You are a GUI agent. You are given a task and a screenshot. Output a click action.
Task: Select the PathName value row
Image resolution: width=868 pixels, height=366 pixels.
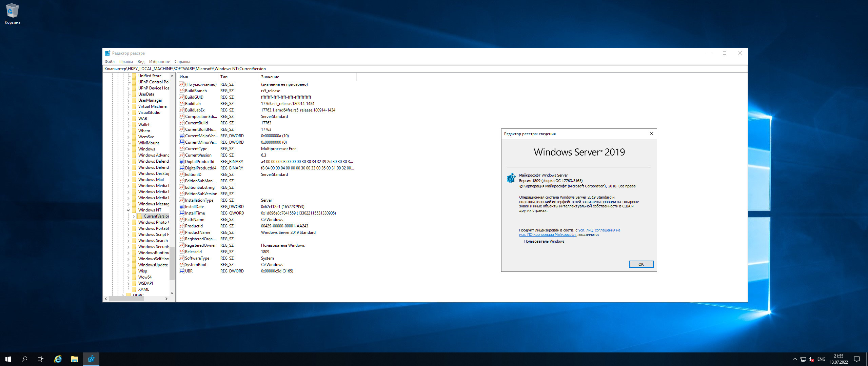pos(267,220)
